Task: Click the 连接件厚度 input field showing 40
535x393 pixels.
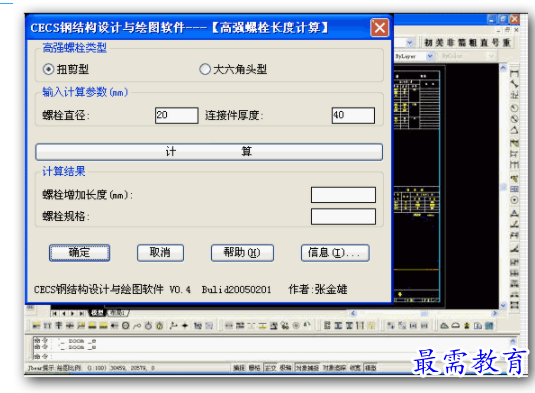Action: click(x=353, y=115)
